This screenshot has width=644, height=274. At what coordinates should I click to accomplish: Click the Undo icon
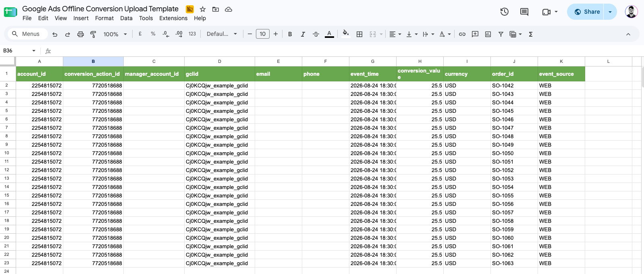(x=55, y=34)
